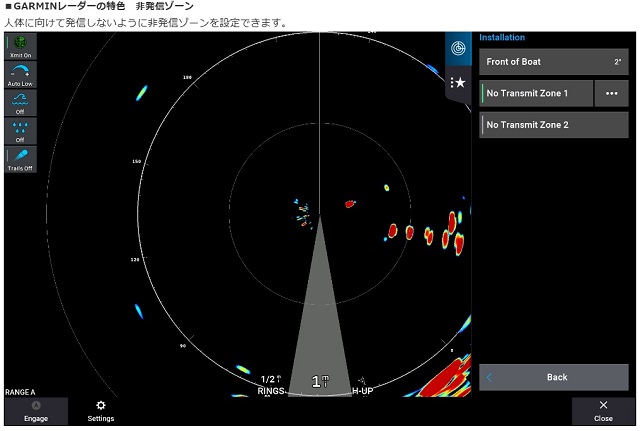Open the three-dots options for Zone 1
The width and height of the screenshot is (640, 431).
click(611, 93)
